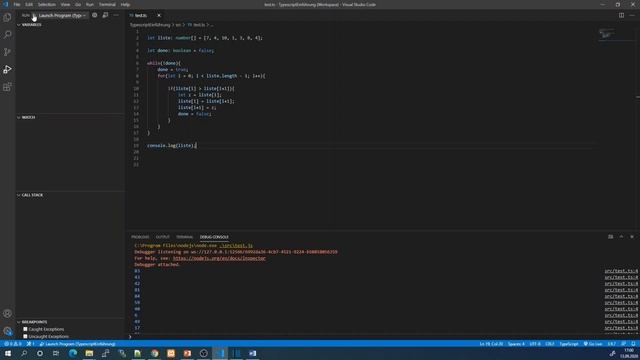This screenshot has width=640, height=360.
Task: Open launch.json with the gear icon
Action: (x=95, y=15)
